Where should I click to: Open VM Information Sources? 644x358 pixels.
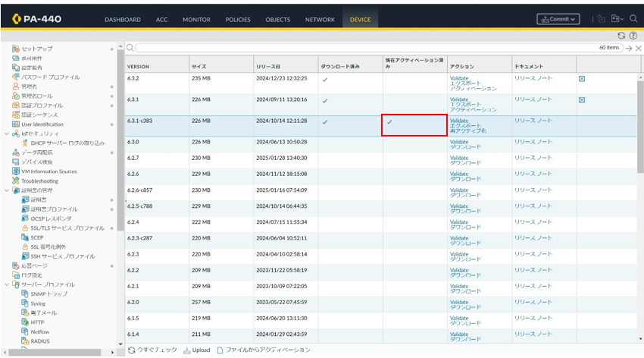(x=49, y=171)
